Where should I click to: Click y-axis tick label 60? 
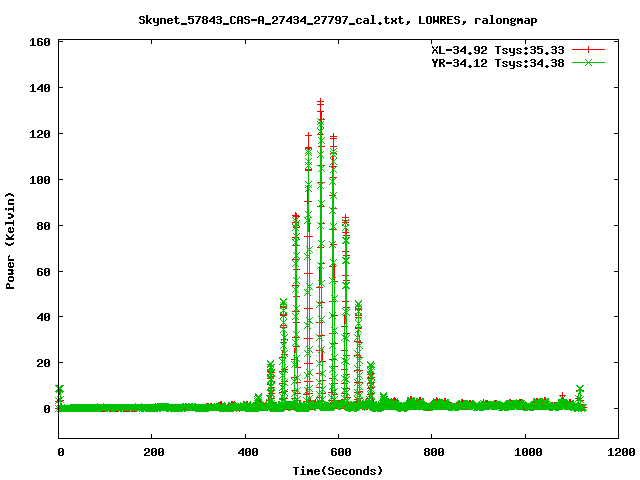43,271
